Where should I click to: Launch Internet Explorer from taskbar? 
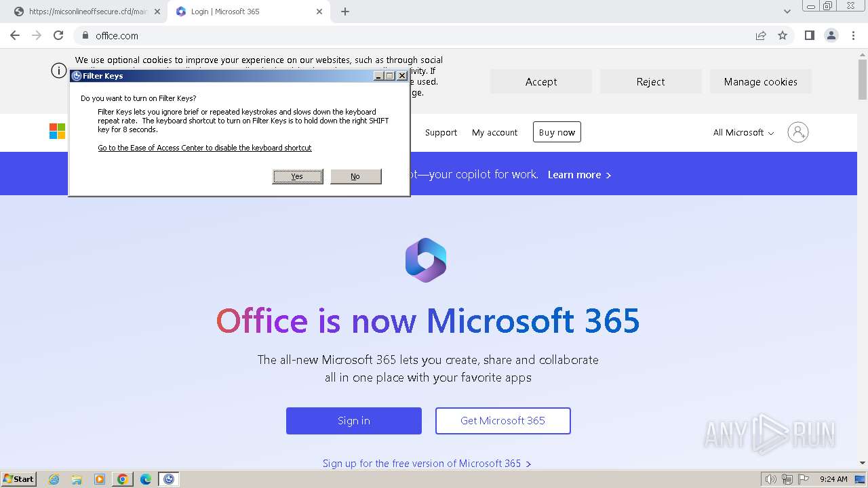[x=54, y=479]
